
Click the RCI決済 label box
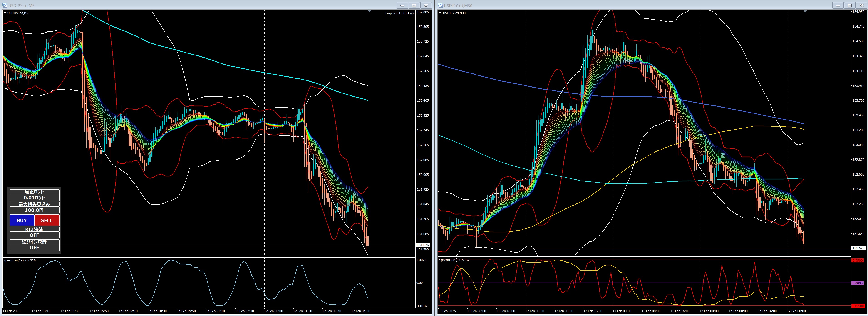point(34,229)
